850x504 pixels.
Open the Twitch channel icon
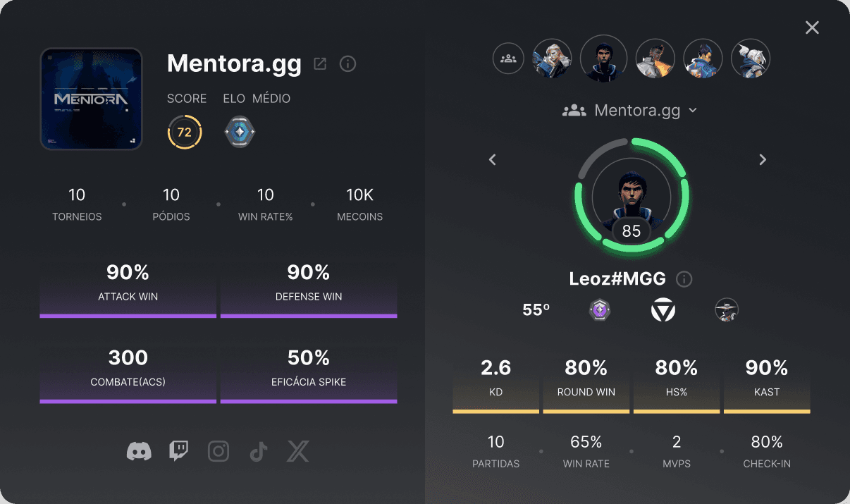click(179, 451)
